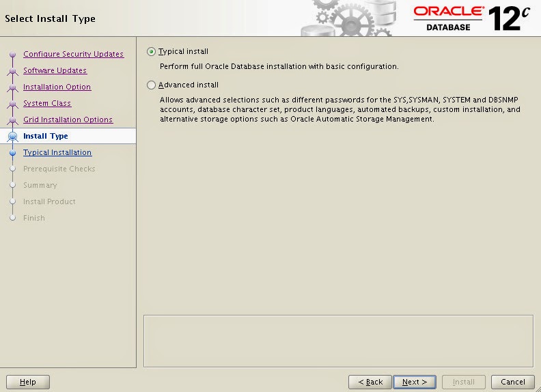Go back with the Back button
The width and height of the screenshot is (541, 392).
coord(370,382)
